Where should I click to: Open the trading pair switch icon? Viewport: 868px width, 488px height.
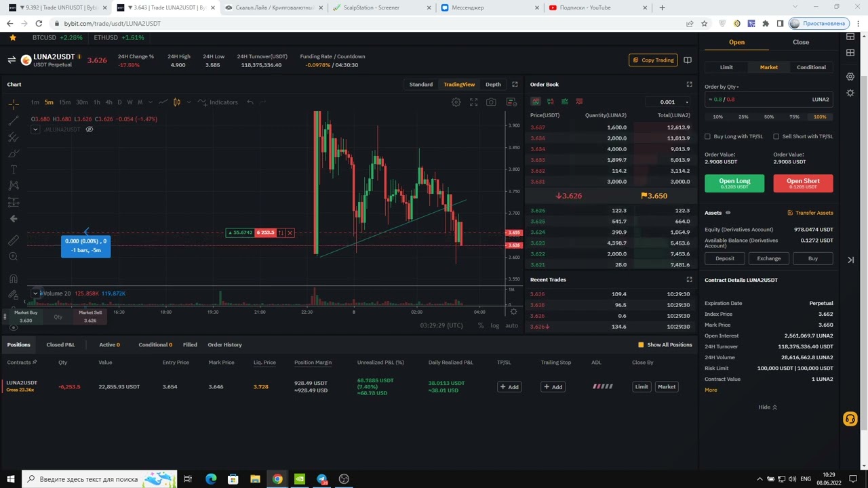[12, 60]
